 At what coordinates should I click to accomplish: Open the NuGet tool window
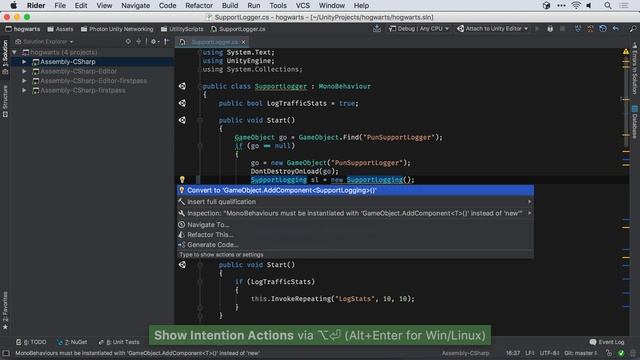tap(72, 342)
